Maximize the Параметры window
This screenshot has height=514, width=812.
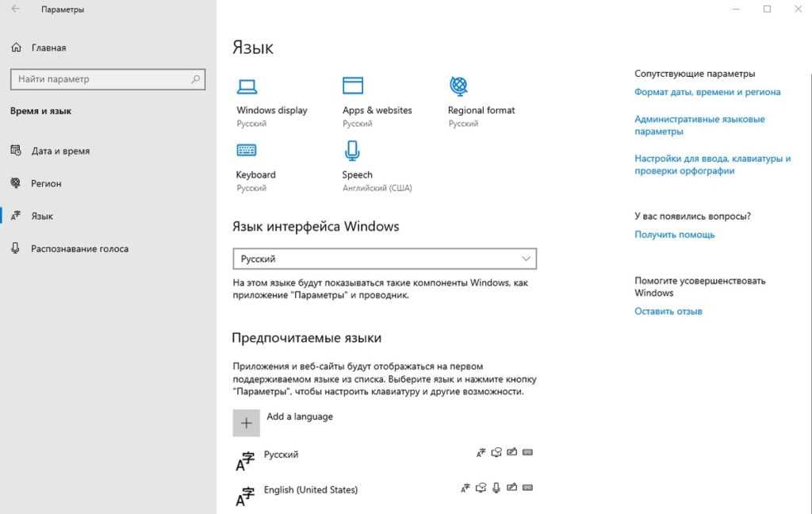pyautogui.click(x=767, y=9)
